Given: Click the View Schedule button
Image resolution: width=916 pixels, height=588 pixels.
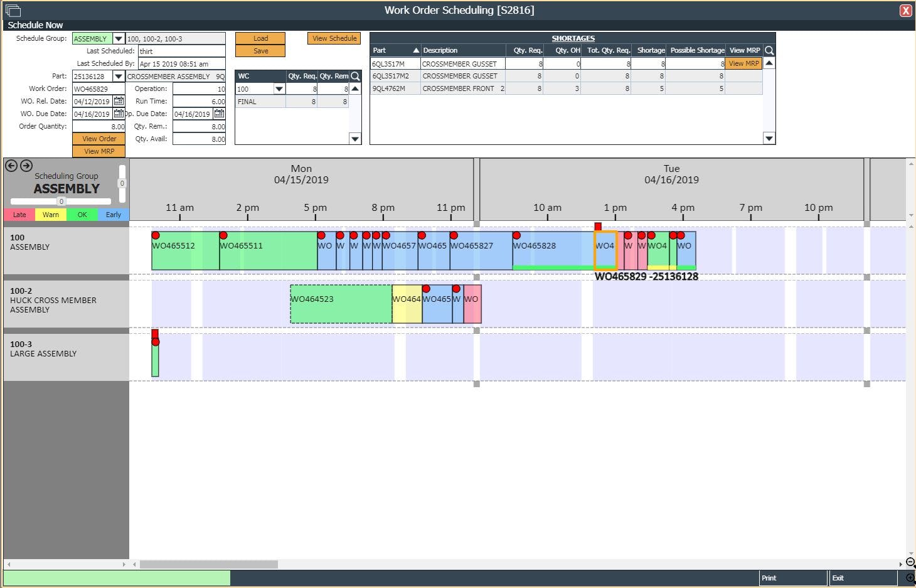Looking at the screenshot, I should click(333, 38).
